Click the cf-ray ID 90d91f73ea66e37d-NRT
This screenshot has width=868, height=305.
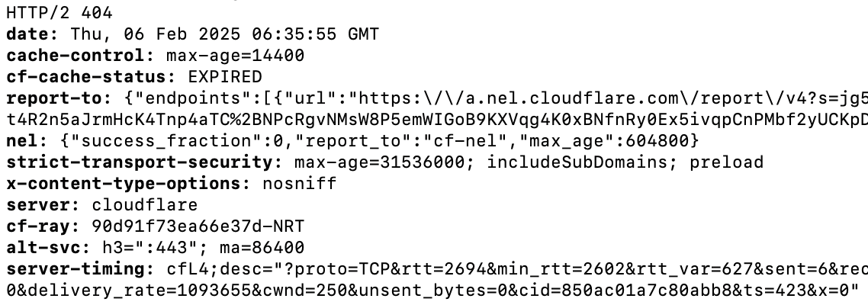198,226
